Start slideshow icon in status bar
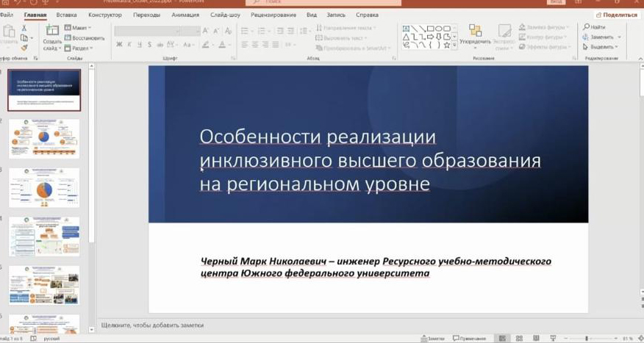The image size is (644, 343). click(x=553, y=339)
